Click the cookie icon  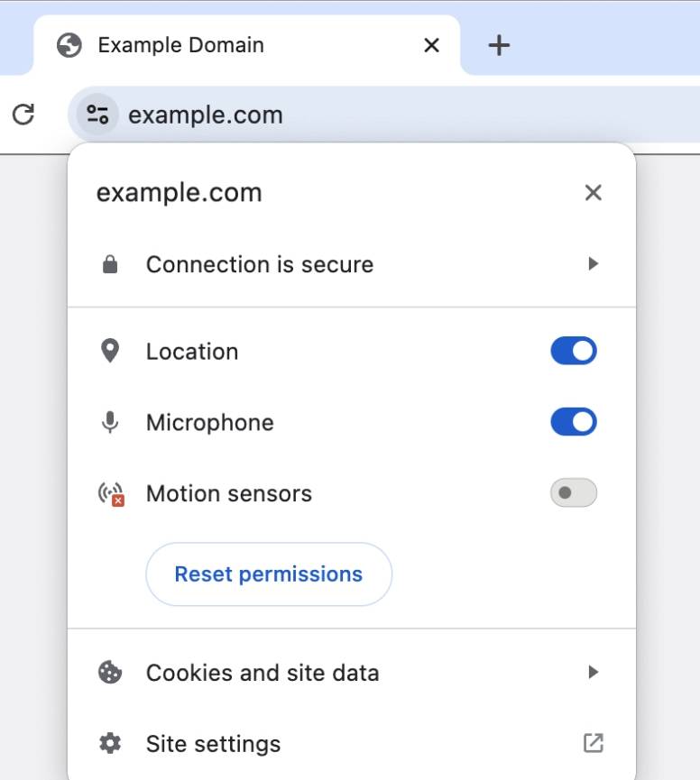coord(110,673)
